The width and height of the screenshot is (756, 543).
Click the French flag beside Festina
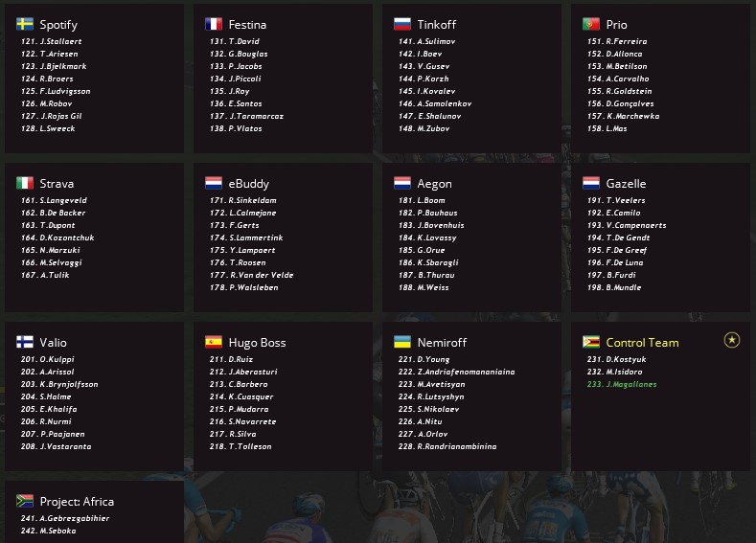pyautogui.click(x=214, y=24)
